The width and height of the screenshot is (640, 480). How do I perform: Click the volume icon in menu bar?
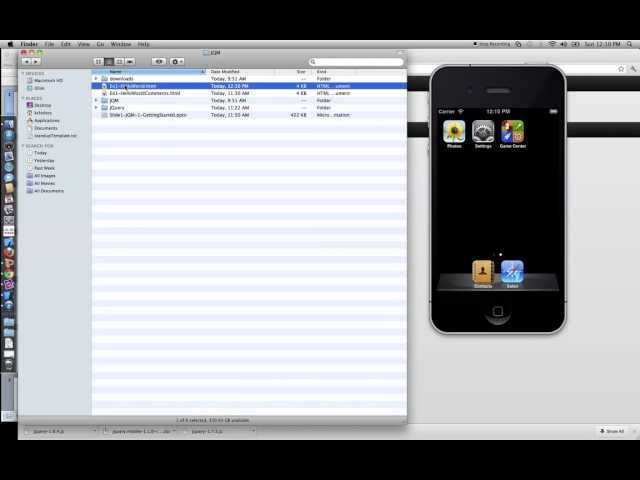pos(564,44)
